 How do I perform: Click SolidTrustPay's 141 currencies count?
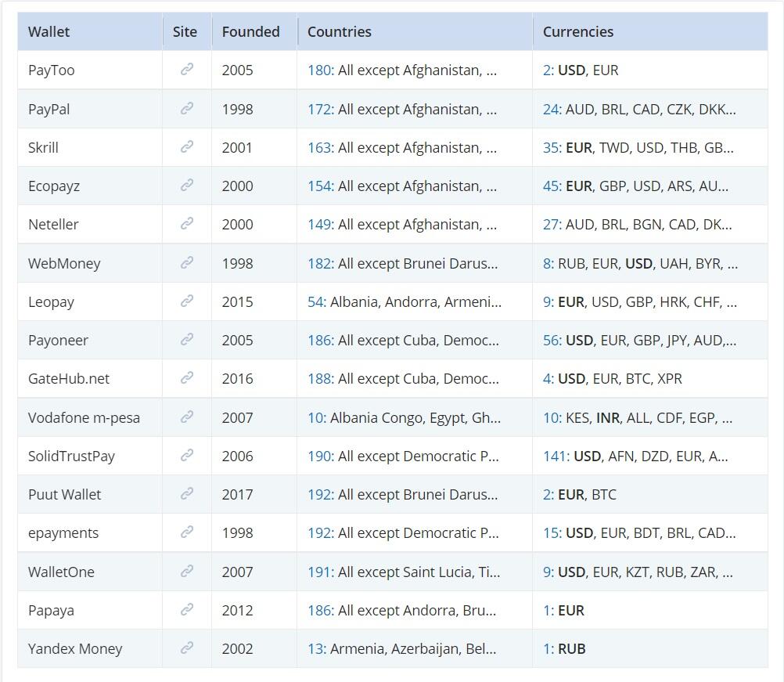point(556,456)
